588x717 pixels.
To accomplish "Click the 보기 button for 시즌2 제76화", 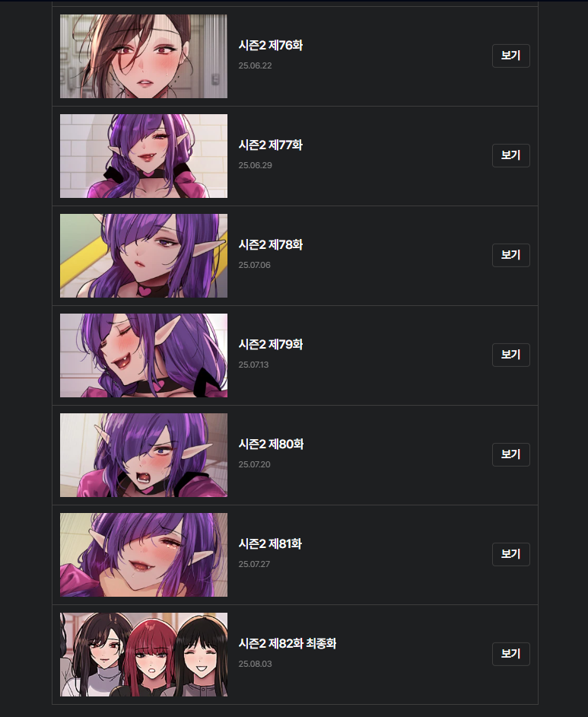I will [x=510, y=56].
